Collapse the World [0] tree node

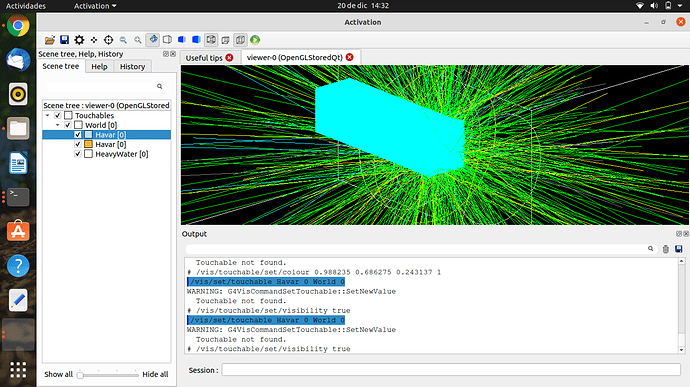(58, 125)
